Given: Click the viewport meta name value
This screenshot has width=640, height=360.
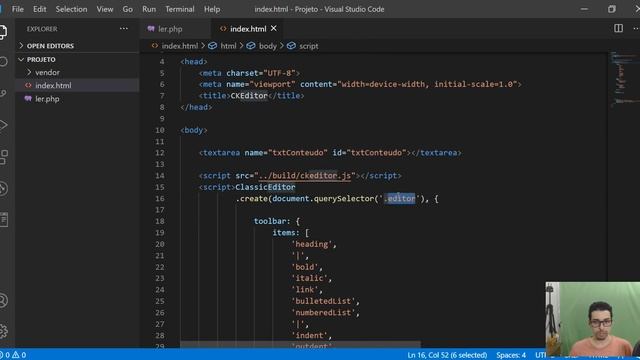Looking at the screenshot, I should (x=272, y=84).
